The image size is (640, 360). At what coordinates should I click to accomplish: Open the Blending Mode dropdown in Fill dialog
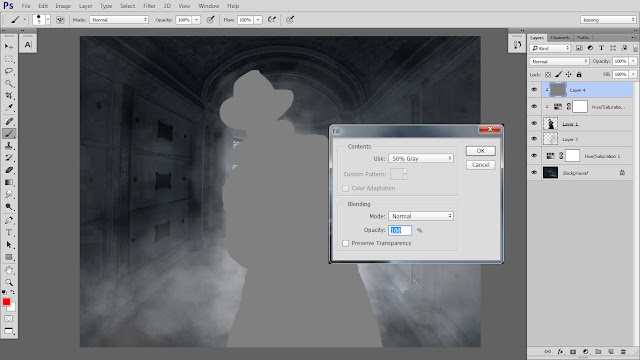click(421, 216)
